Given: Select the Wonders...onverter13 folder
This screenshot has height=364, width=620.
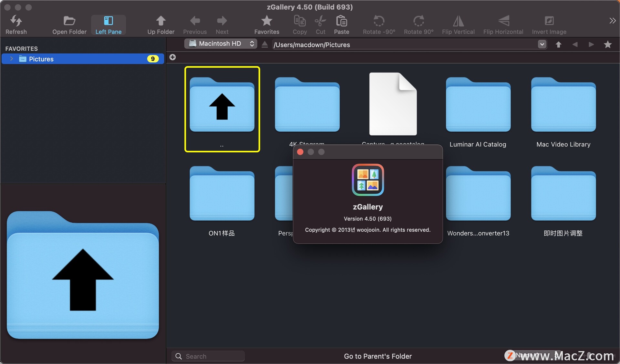Looking at the screenshot, I should [x=478, y=194].
